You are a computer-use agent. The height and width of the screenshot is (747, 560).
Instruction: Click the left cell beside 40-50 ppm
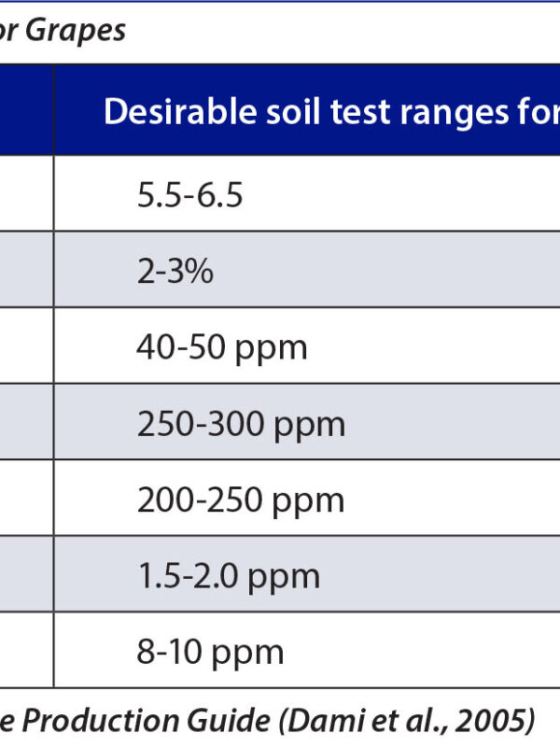(x=26, y=347)
